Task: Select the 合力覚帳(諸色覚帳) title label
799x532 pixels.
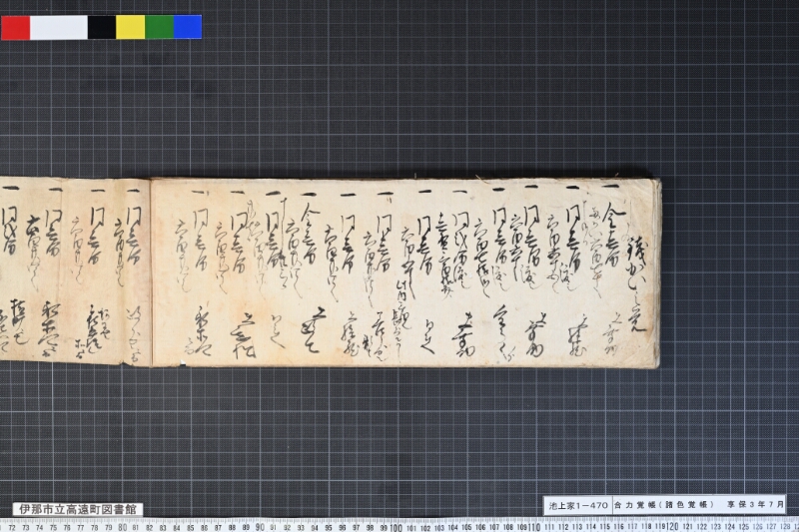Action: [x=663, y=505]
